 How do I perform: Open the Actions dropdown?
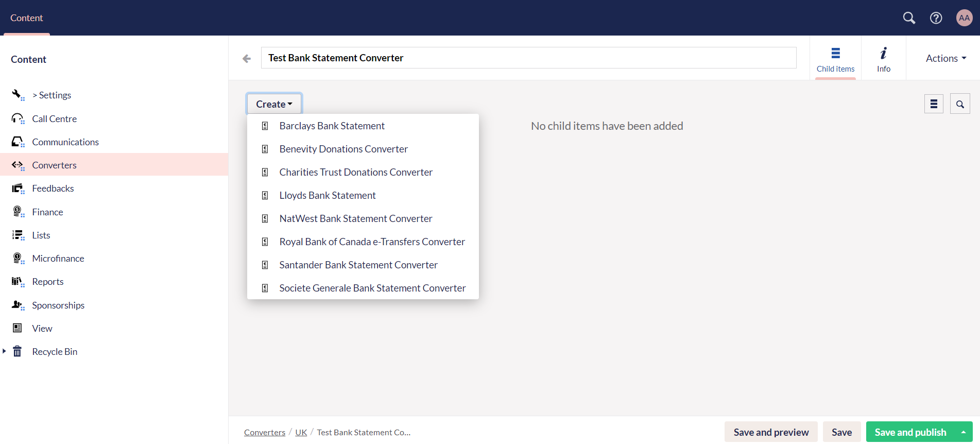point(945,58)
